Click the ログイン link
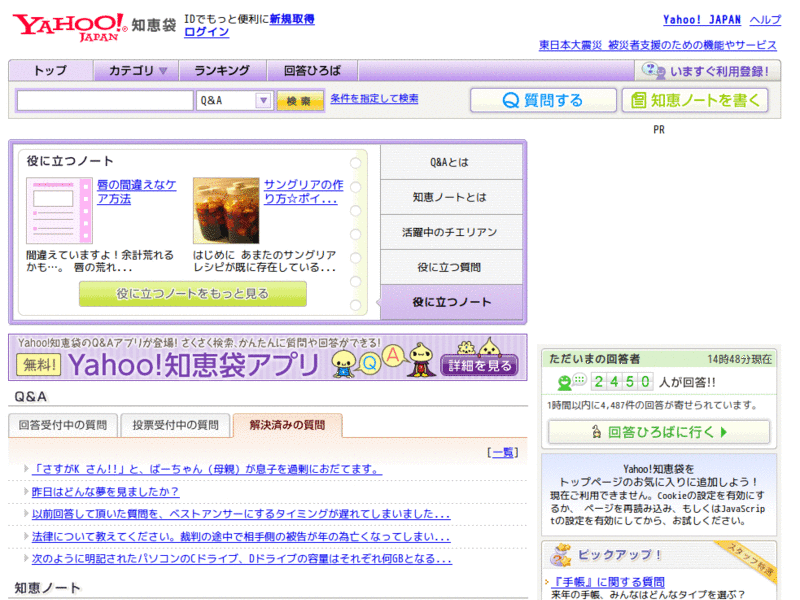Viewport: 800px width, 600px height. (x=206, y=32)
